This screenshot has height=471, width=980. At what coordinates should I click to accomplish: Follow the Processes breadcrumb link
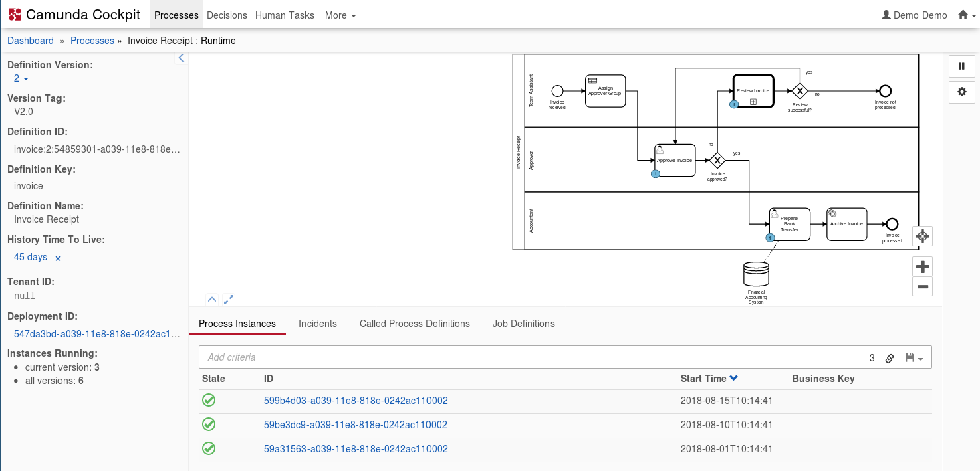click(92, 41)
